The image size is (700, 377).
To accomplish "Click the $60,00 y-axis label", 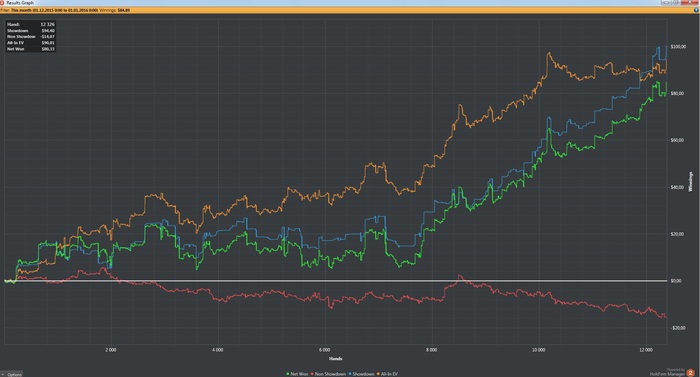I will (x=677, y=140).
